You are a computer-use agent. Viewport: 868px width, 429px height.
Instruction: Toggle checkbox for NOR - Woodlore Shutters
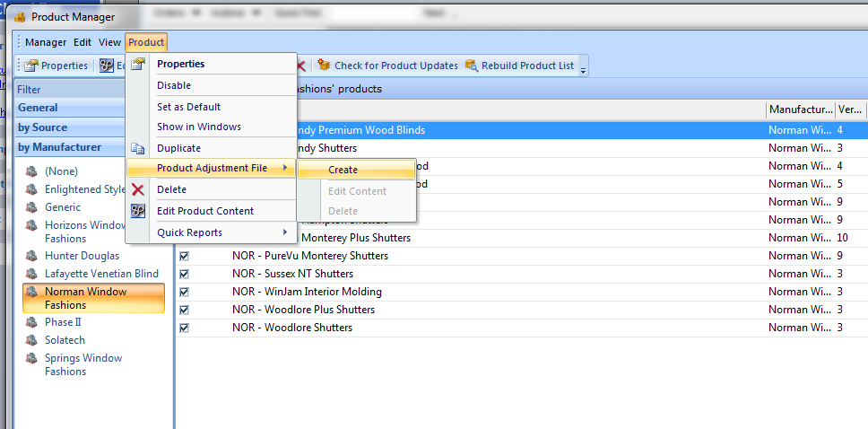click(185, 328)
